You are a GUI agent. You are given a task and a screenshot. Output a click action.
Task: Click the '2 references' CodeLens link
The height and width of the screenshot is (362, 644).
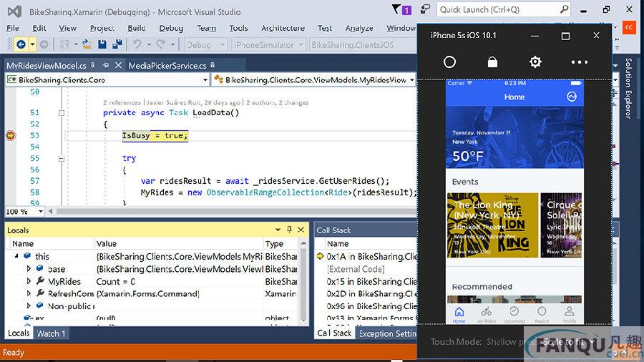point(122,102)
